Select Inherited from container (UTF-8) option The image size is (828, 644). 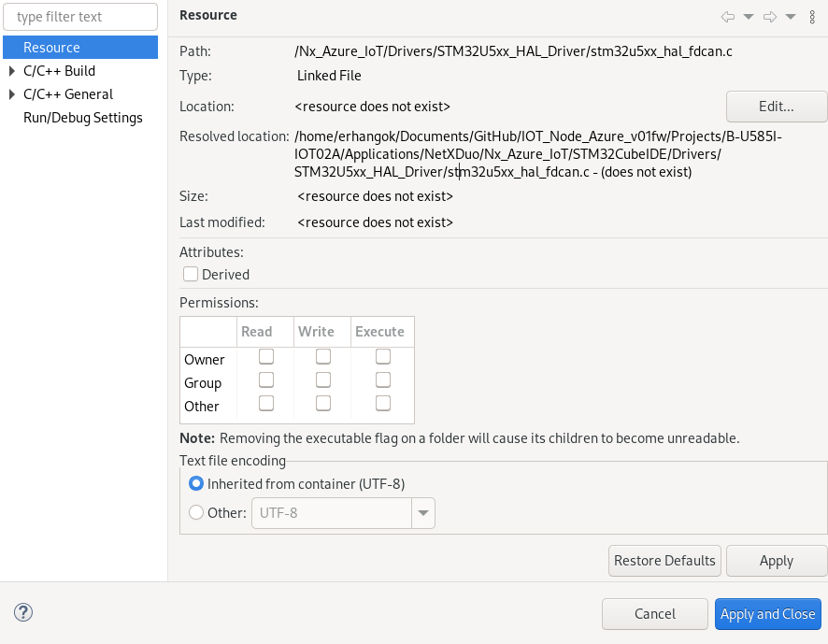coord(195,483)
